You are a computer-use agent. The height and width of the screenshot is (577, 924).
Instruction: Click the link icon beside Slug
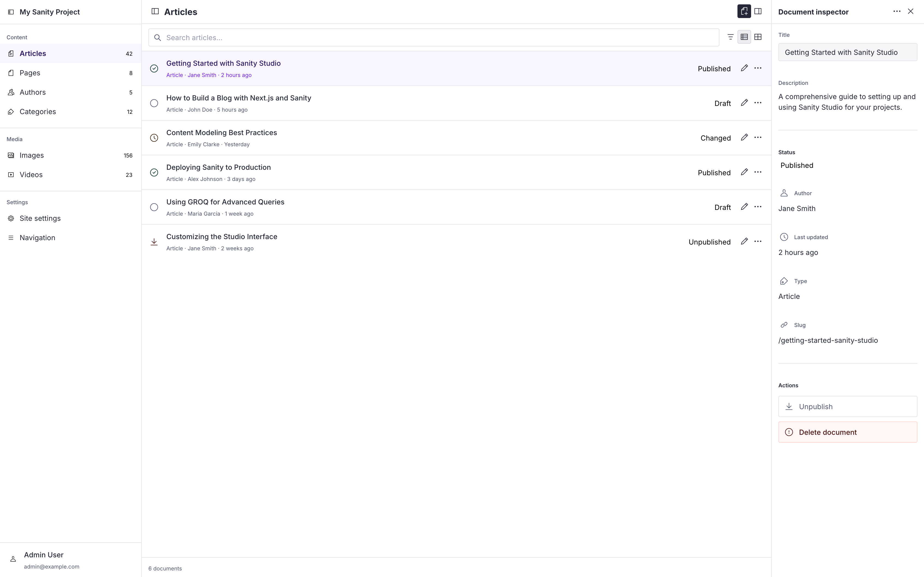784,325
